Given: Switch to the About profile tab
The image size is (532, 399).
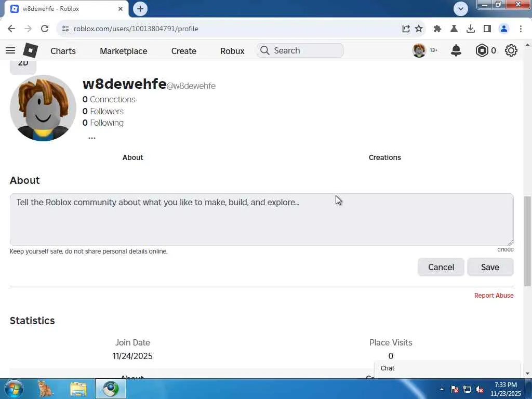Looking at the screenshot, I should tap(132, 157).
